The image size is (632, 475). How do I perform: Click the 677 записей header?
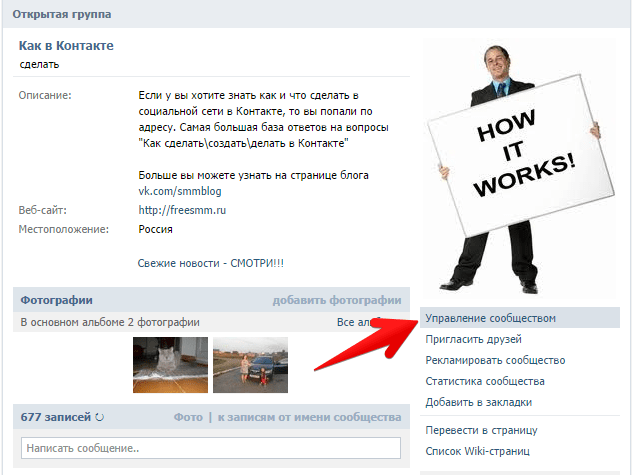[x=56, y=417]
